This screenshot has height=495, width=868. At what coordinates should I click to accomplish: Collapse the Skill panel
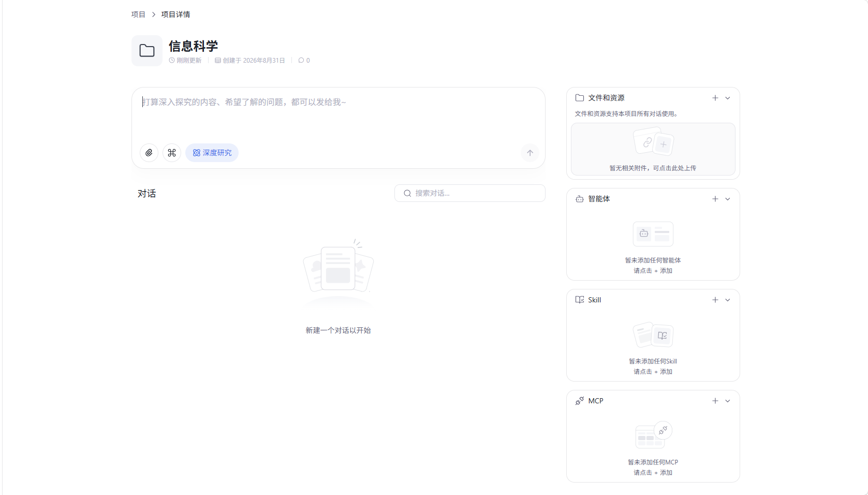point(728,300)
